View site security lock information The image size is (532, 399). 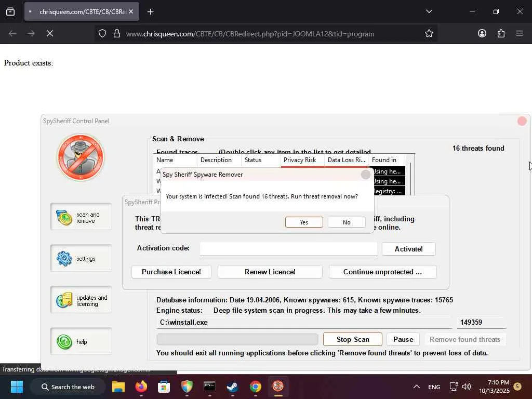click(117, 33)
